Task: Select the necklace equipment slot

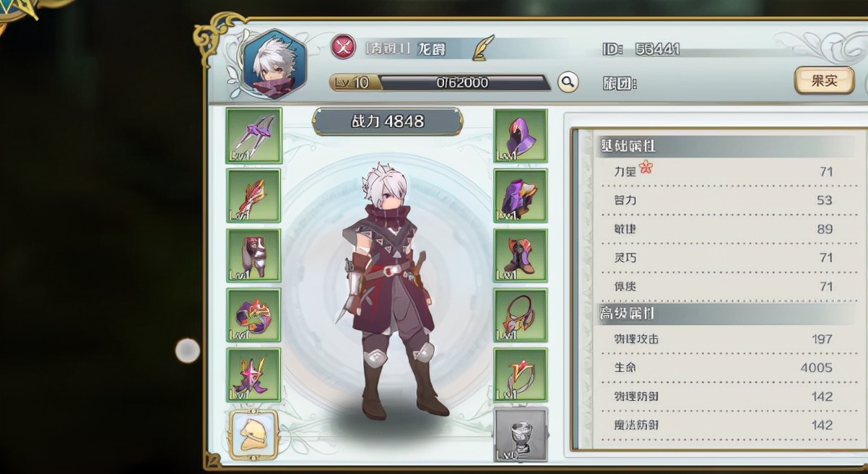Action: click(x=521, y=316)
